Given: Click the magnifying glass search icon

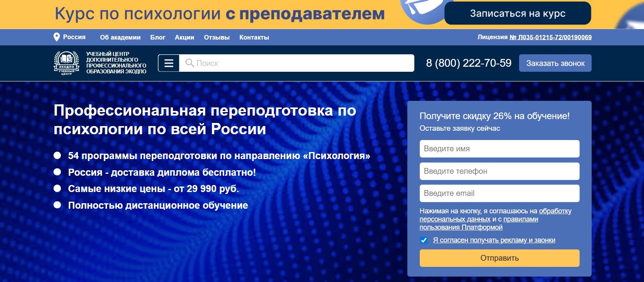Looking at the screenshot, I should (189, 63).
